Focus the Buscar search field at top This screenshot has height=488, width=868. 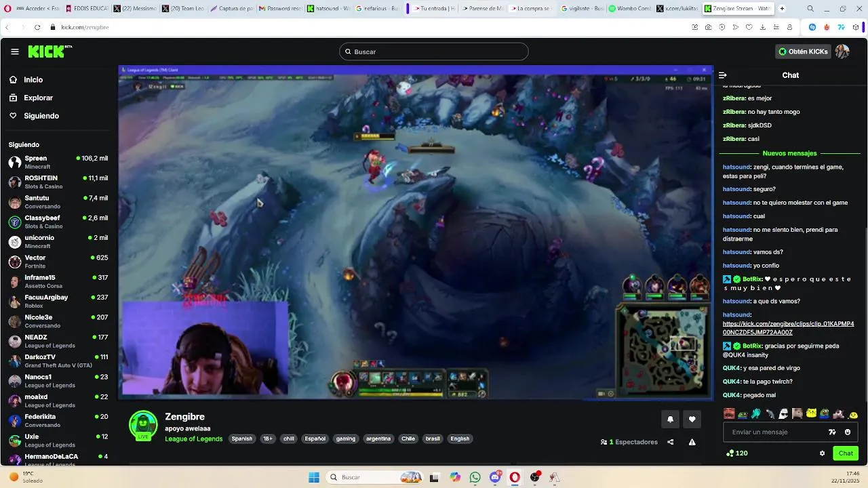point(434,52)
